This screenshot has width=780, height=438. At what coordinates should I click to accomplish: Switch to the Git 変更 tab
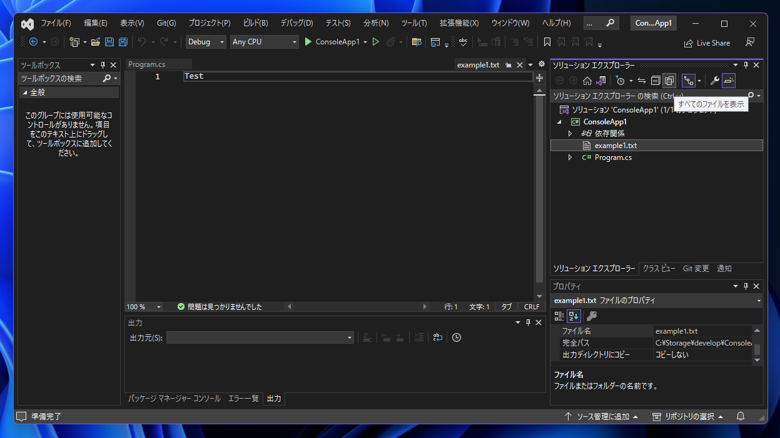pyautogui.click(x=696, y=268)
